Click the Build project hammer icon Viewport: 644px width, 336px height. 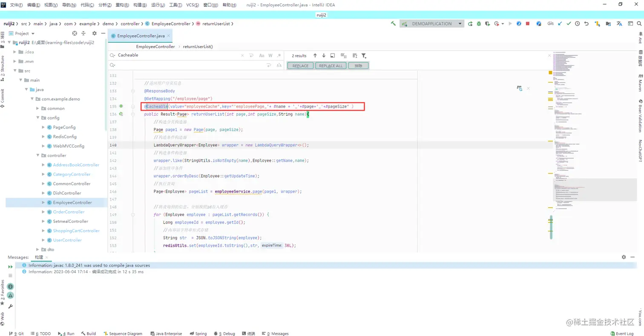394,24
